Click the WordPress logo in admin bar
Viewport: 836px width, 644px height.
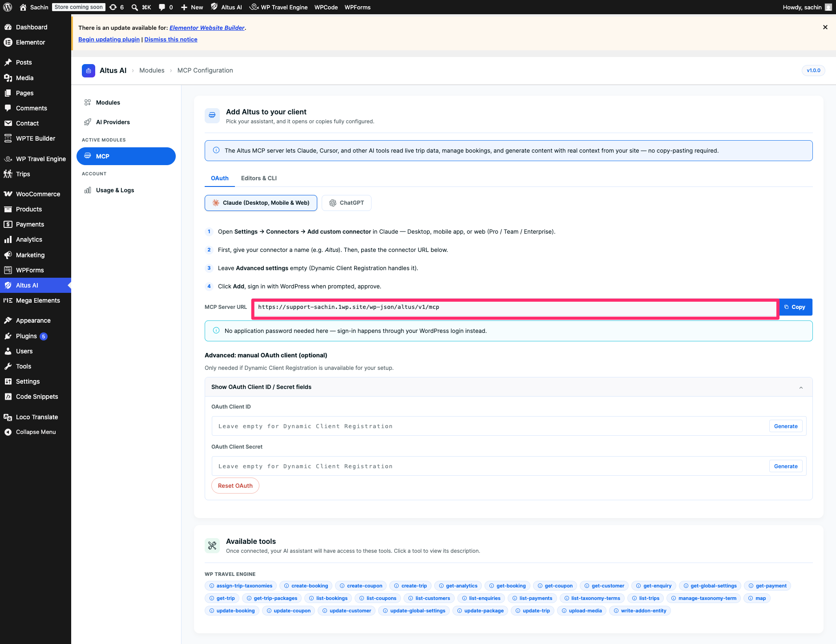[8, 7]
